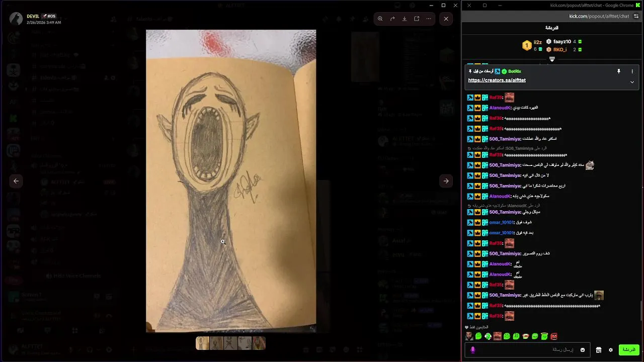Insert the laughing man photo emote
This screenshot has height=362, width=644.
coord(497,336)
